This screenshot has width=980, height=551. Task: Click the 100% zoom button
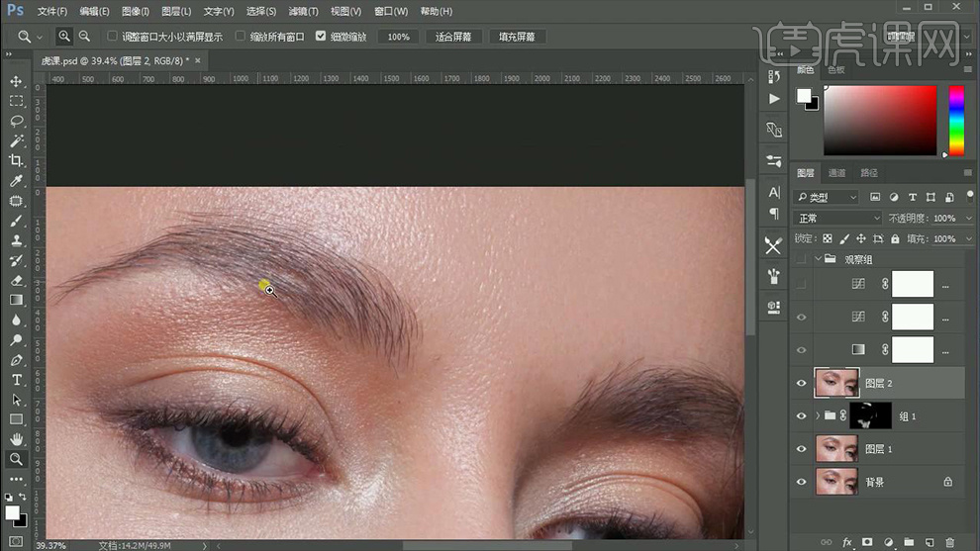pos(398,37)
